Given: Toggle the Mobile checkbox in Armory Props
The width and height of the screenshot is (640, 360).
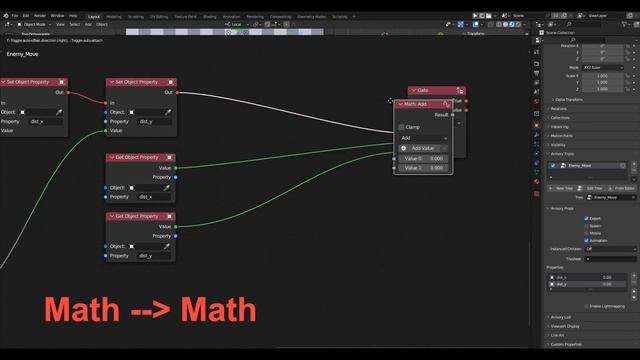Looking at the screenshot, I should [x=587, y=233].
